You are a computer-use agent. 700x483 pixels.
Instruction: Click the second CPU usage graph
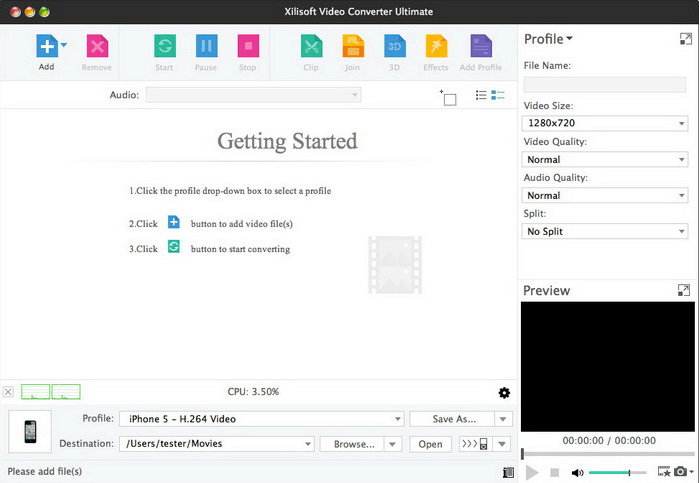coord(66,391)
